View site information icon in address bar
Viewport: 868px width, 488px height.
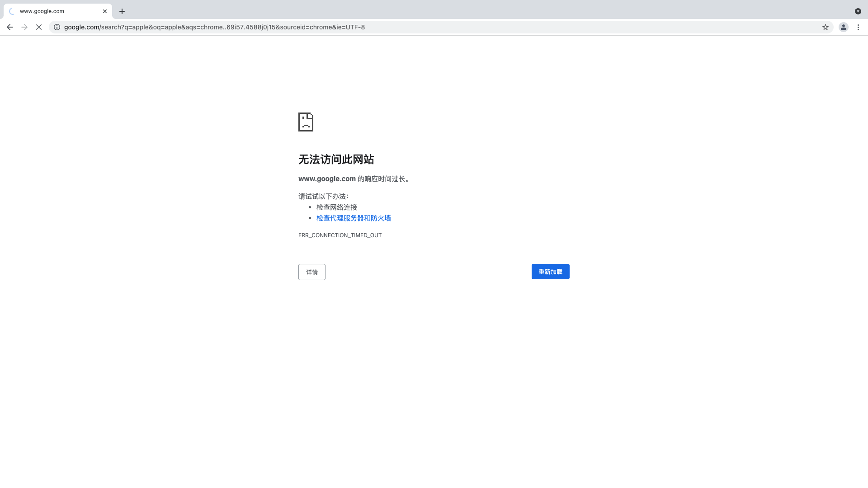tap(57, 27)
